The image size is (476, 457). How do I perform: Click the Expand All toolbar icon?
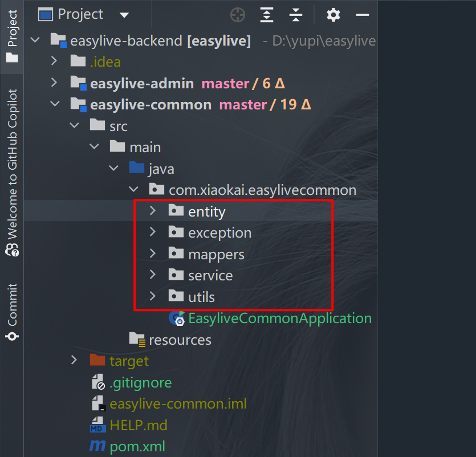pyautogui.click(x=267, y=15)
